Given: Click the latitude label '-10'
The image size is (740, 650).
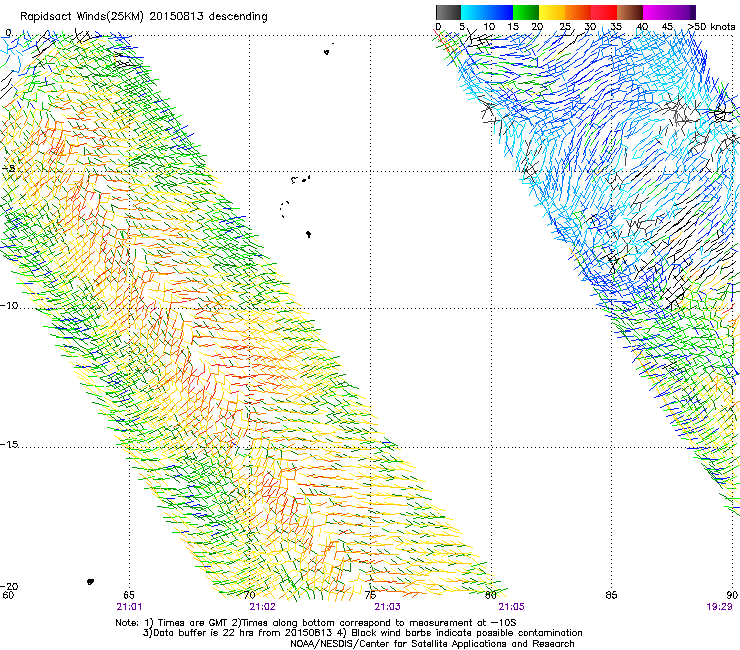Looking at the screenshot, I should pyautogui.click(x=9, y=305).
